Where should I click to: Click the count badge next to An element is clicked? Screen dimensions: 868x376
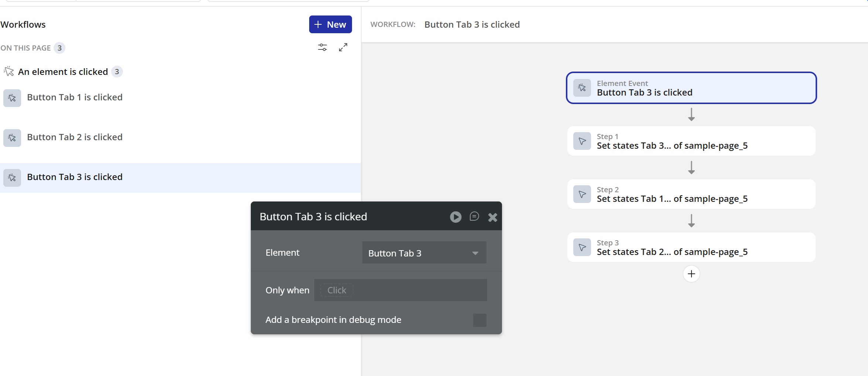tap(117, 72)
